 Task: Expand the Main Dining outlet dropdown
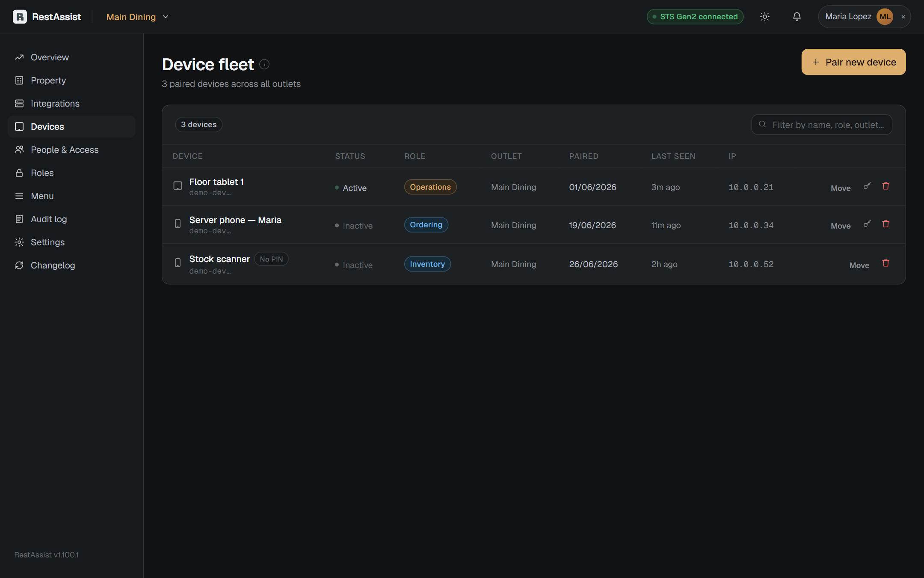click(137, 17)
